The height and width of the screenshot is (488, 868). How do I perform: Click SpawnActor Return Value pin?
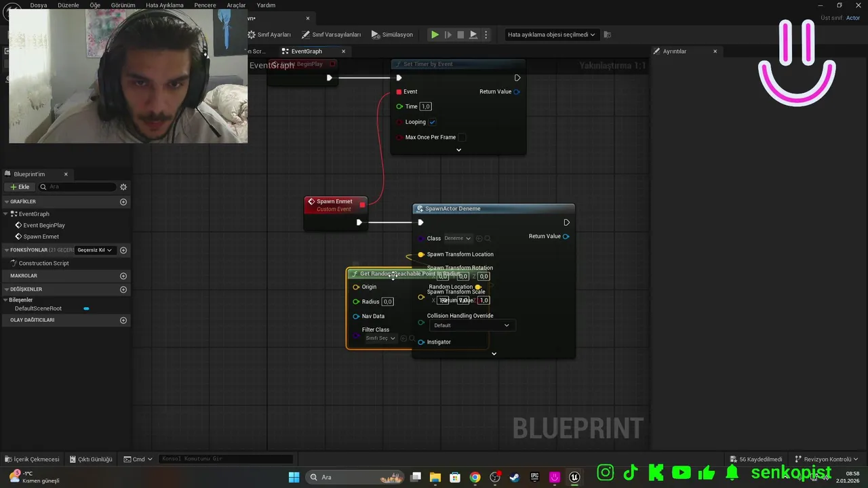566,237
